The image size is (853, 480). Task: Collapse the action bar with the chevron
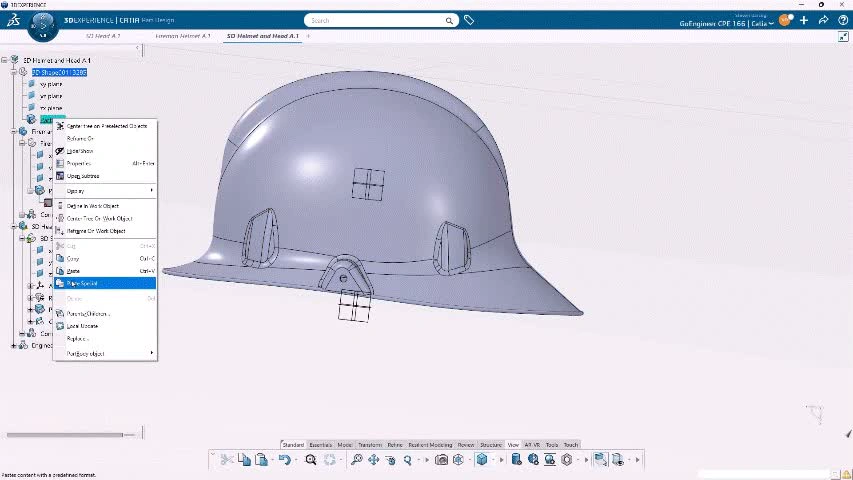point(213,454)
